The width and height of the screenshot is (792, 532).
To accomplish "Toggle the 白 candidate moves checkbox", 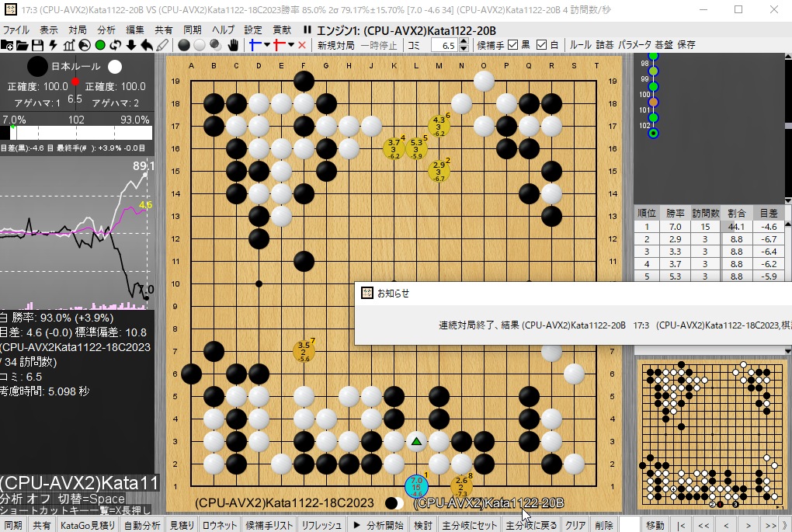I will [541, 45].
